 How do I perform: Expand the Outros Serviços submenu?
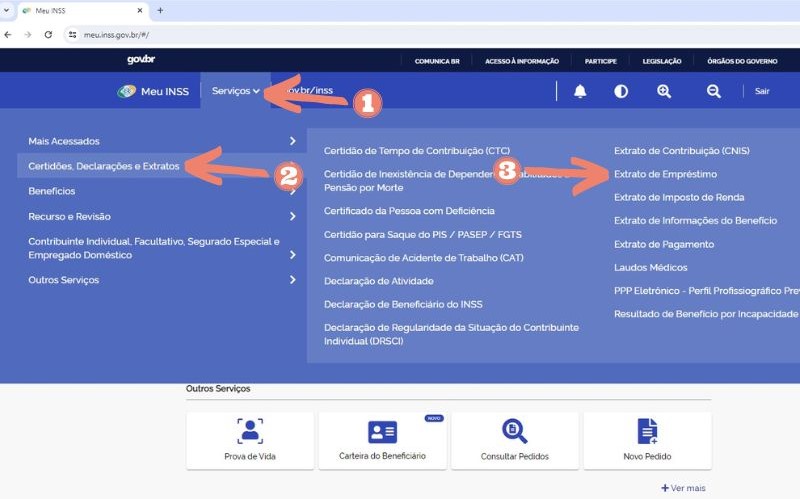[162, 280]
